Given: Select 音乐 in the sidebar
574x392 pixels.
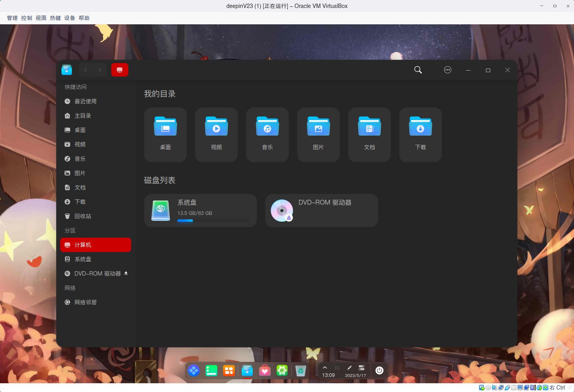Looking at the screenshot, I should tap(96, 159).
